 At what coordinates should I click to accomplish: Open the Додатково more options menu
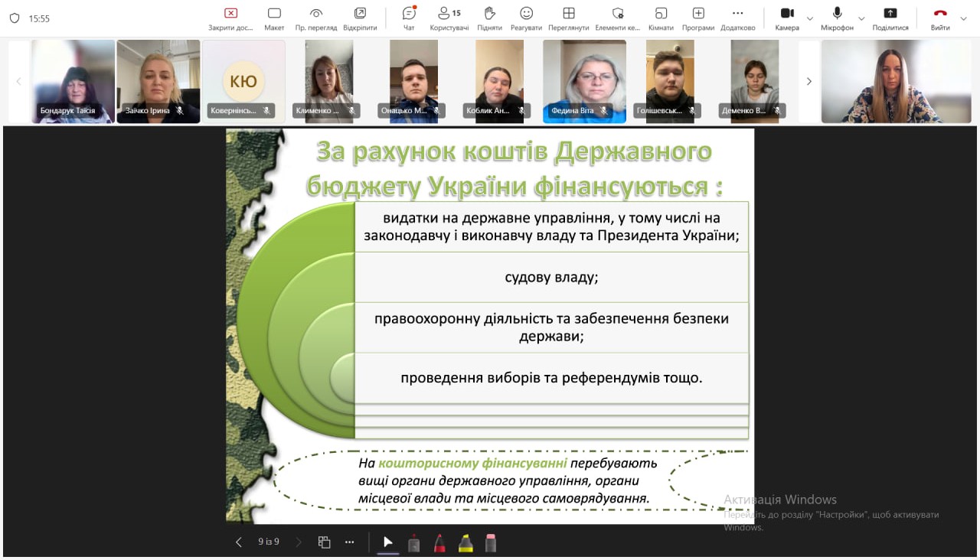click(x=737, y=18)
